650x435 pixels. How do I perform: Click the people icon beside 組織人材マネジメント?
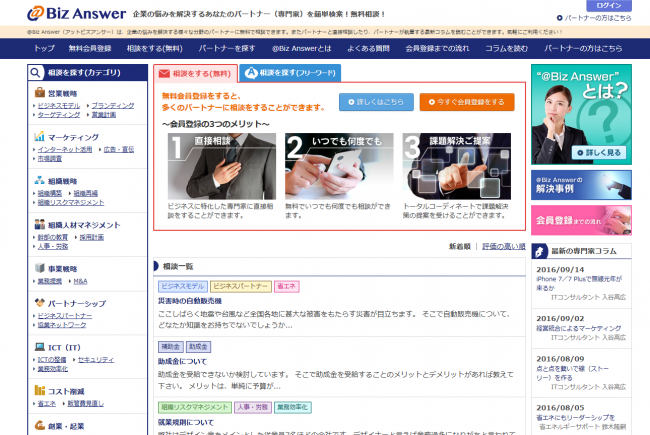(x=39, y=224)
